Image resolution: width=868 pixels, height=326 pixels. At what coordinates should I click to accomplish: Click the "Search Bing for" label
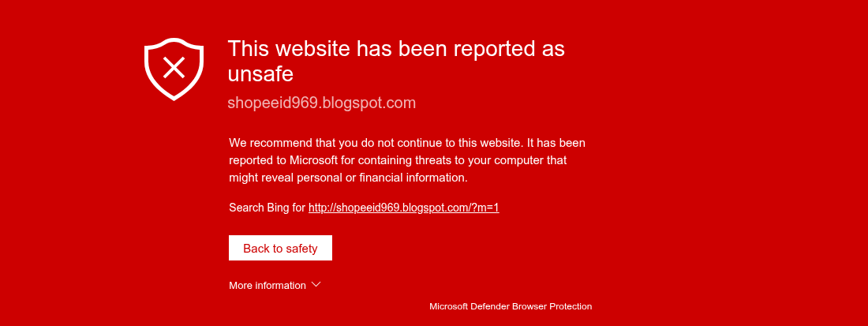pos(267,208)
